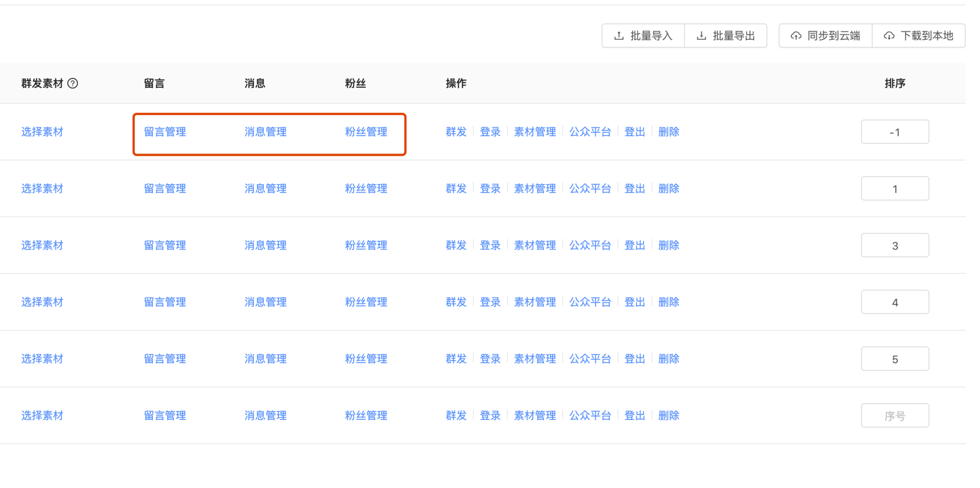Click 选择素材 in the second row
Screen dimensions: 980x488
coord(42,188)
